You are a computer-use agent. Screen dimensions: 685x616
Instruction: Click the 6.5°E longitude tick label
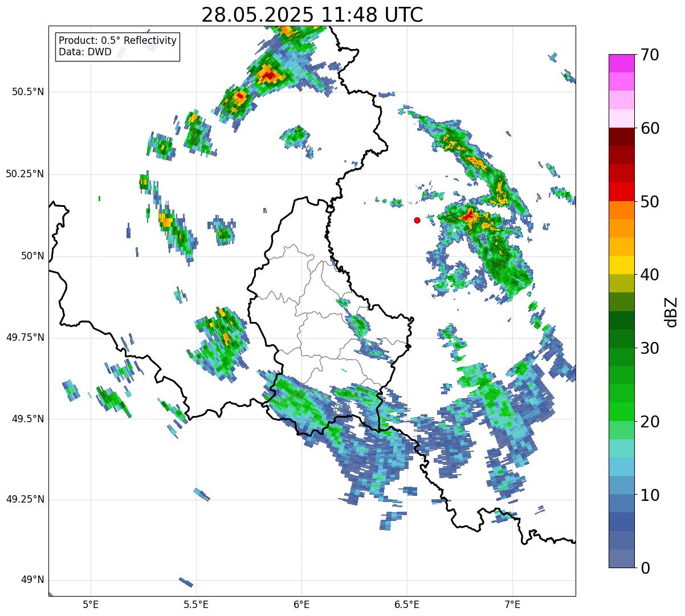tap(407, 604)
